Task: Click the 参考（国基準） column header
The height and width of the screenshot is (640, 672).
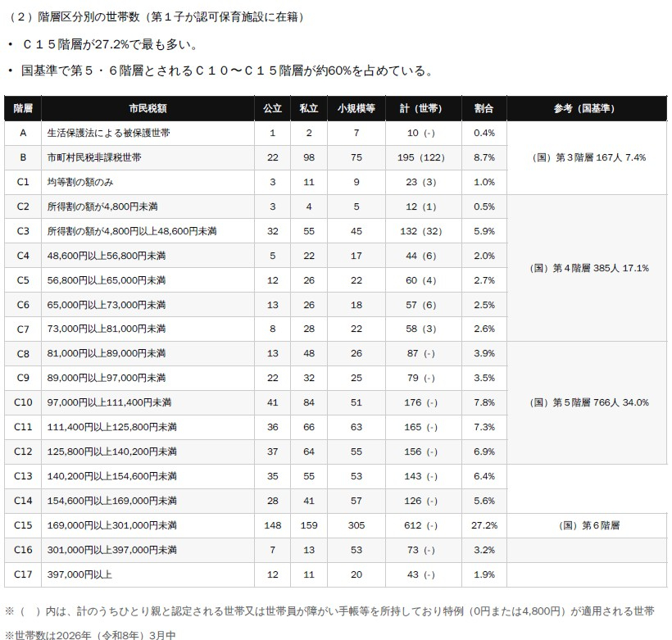Action: click(x=587, y=108)
